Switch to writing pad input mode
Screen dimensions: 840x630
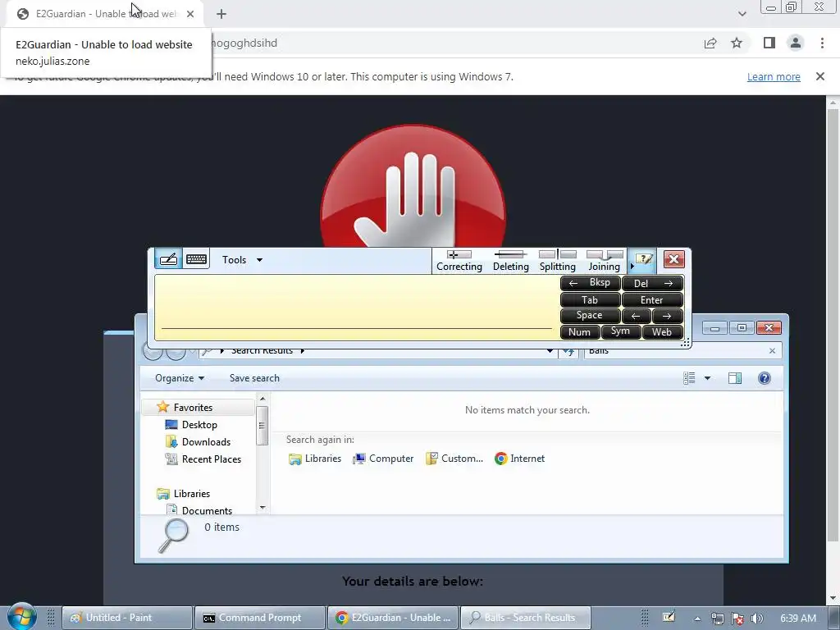[168, 259]
